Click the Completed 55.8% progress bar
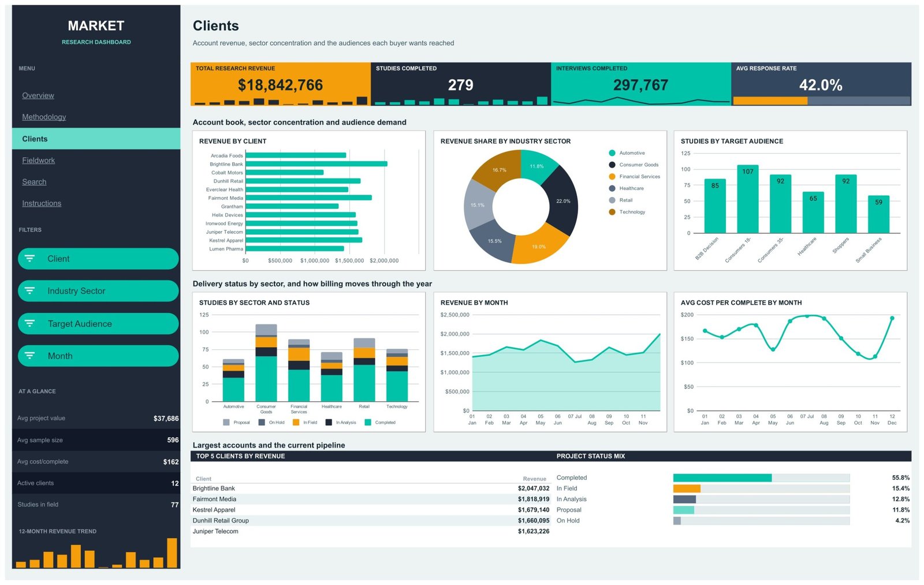 click(761, 478)
